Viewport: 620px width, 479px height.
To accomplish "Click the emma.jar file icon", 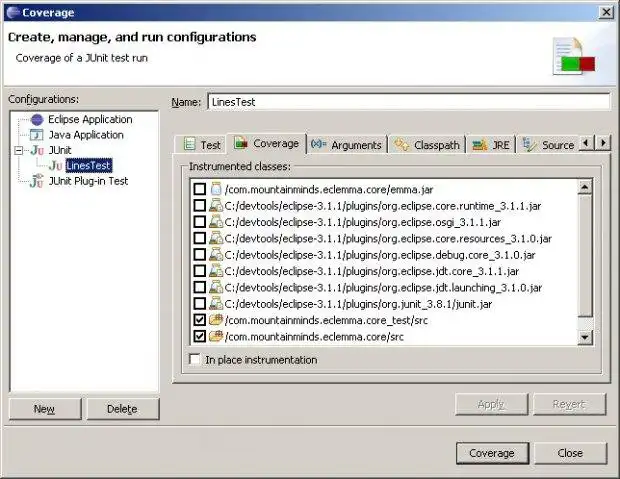I will [216, 189].
